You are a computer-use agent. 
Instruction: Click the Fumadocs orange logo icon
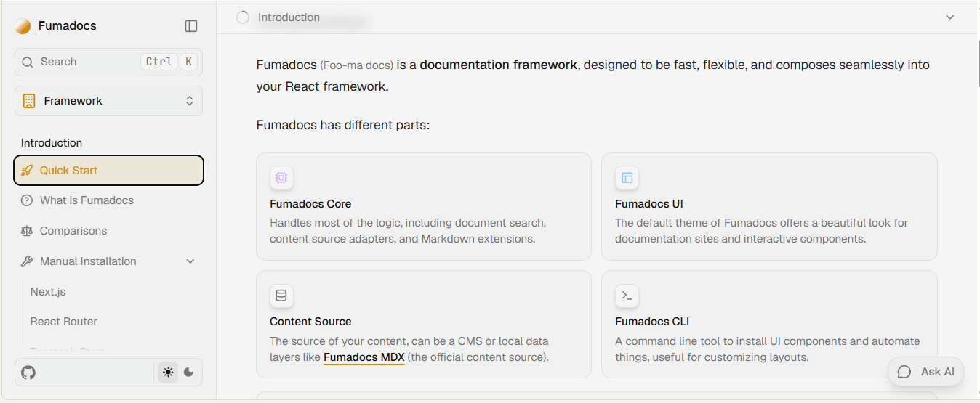(23, 26)
